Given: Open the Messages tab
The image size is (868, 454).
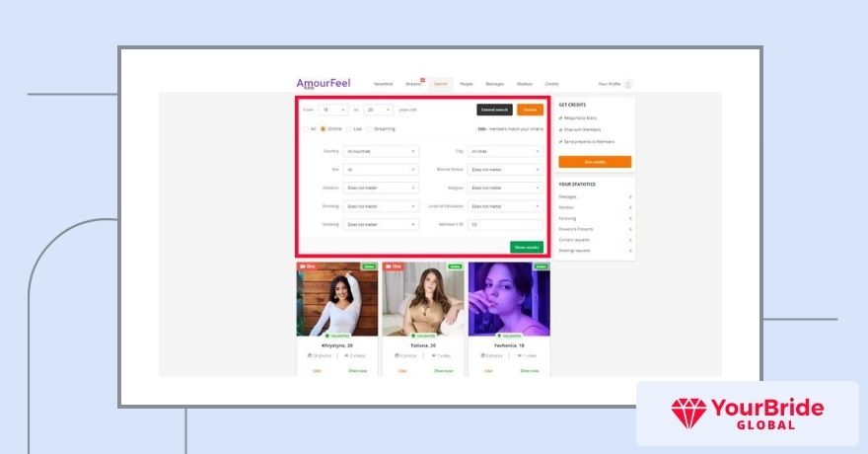Looking at the screenshot, I should pyautogui.click(x=495, y=84).
